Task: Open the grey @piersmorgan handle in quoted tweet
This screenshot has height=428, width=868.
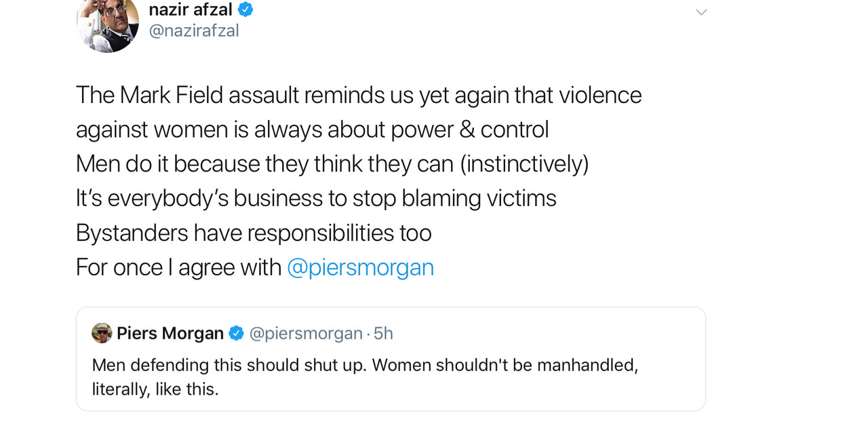Action: pyautogui.click(x=306, y=334)
